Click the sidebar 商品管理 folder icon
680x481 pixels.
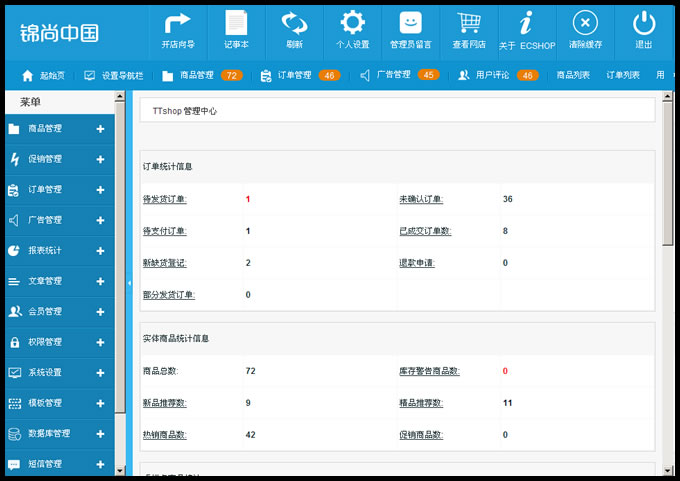click(x=14, y=129)
